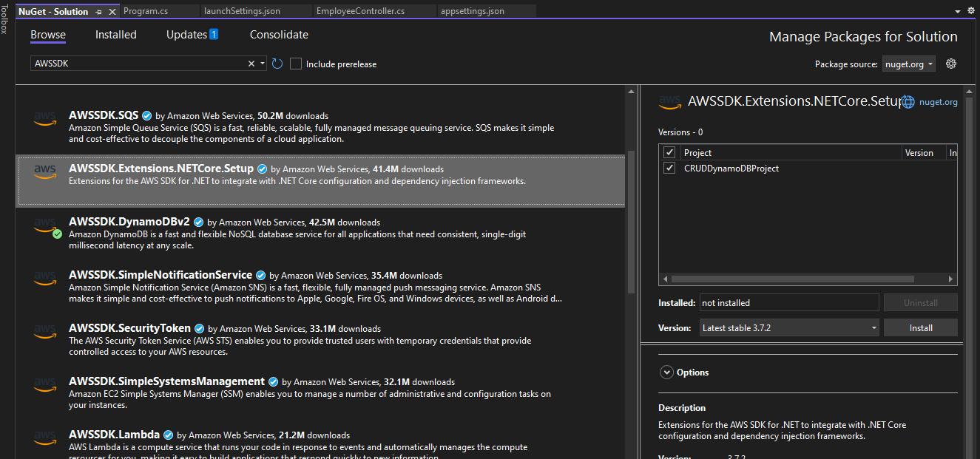Viewport: 980px width, 459px height.
Task: Click the AWS logo beside AWSSDK.SimpleSystemsManagement
Action: tap(45, 384)
